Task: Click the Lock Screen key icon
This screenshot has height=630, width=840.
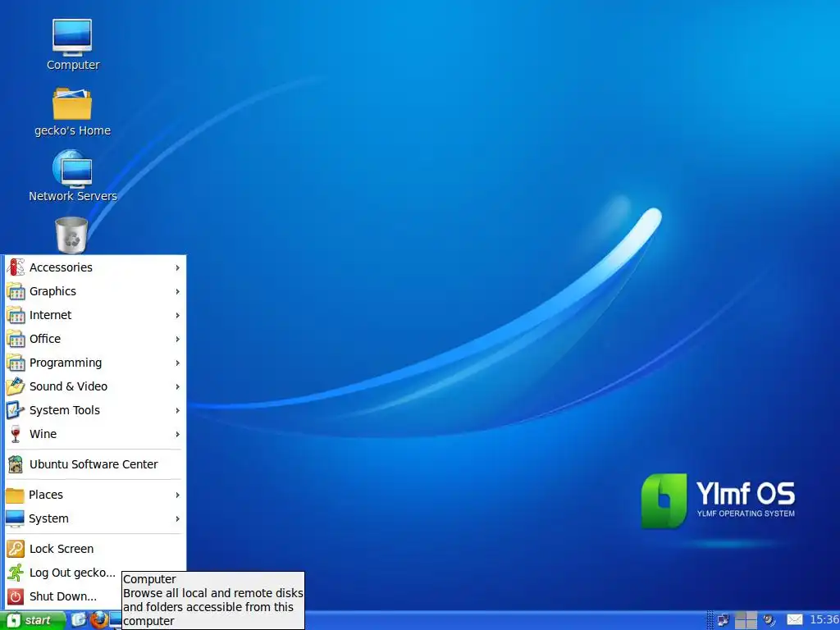Action: 16,549
